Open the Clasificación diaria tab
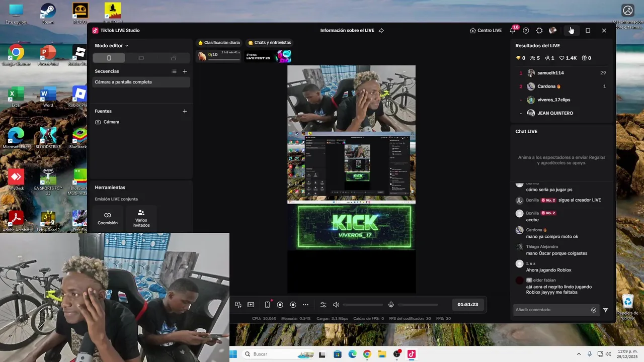Viewport: 644px width, 362px height. 219,43
